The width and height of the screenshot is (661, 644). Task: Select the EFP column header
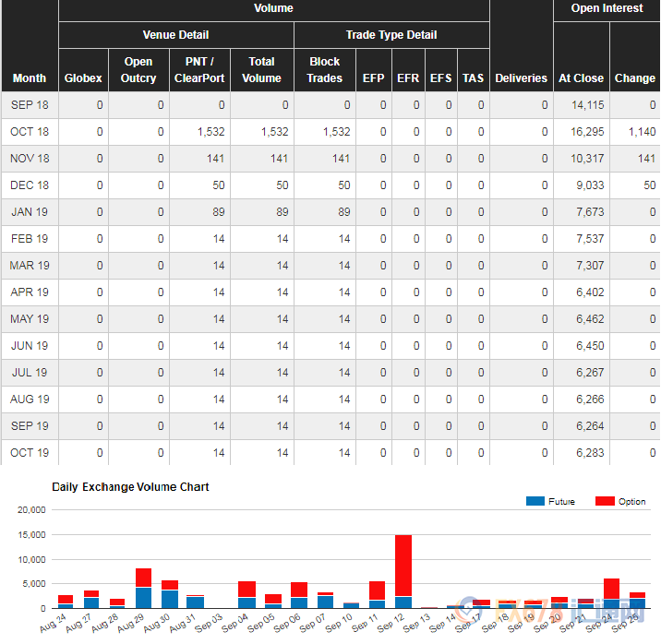tap(374, 78)
